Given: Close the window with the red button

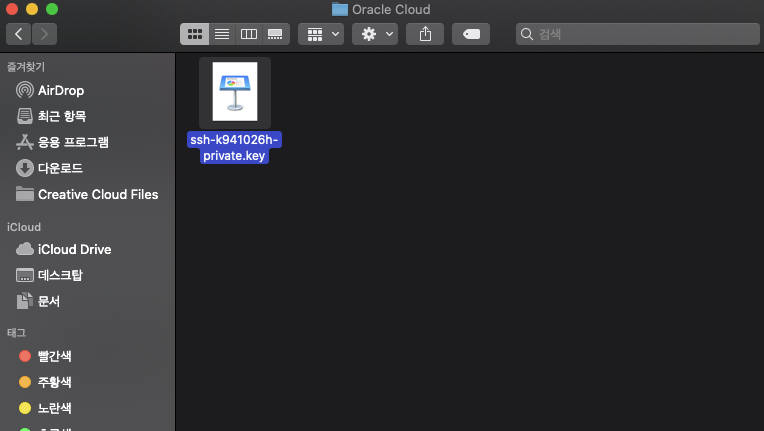Looking at the screenshot, I should coord(12,9).
